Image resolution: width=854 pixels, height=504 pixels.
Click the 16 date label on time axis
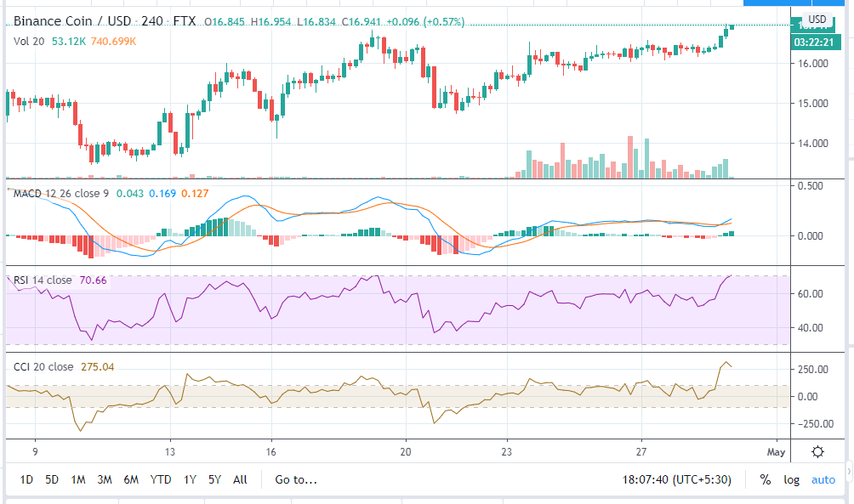[x=270, y=452]
